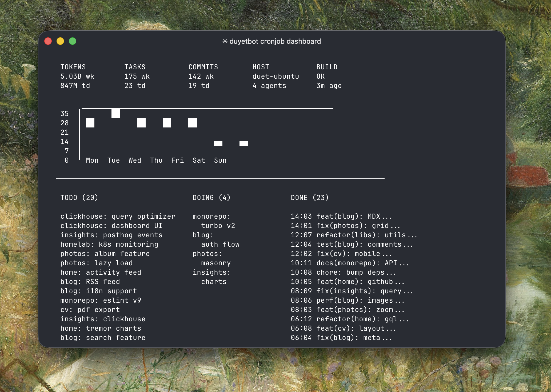The image size is (551, 392).
Task: Click the asterisk icon in the title bar
Action: pos(225,41)
